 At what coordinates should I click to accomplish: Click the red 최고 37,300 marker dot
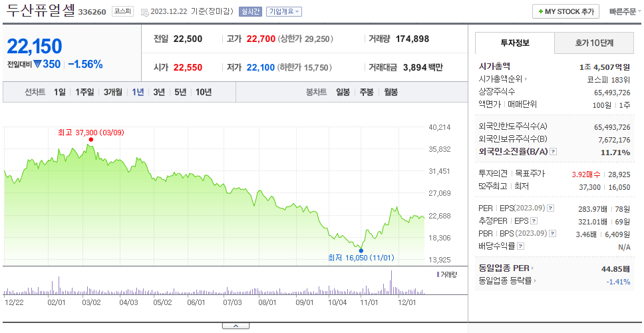90,139
